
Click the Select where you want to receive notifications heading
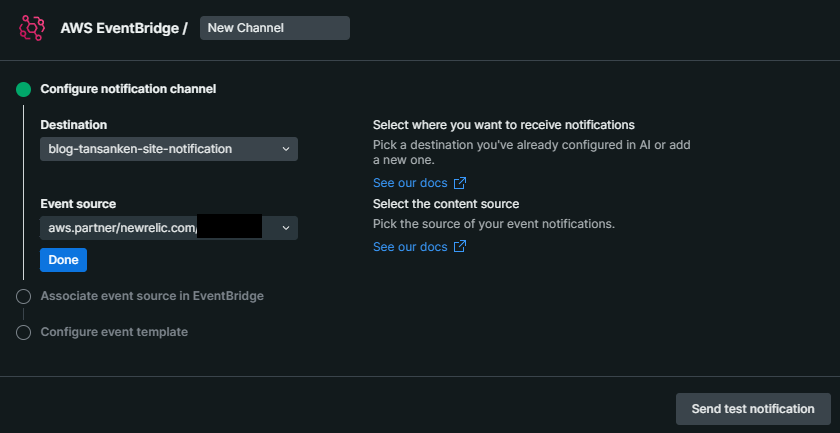point(504,125)
